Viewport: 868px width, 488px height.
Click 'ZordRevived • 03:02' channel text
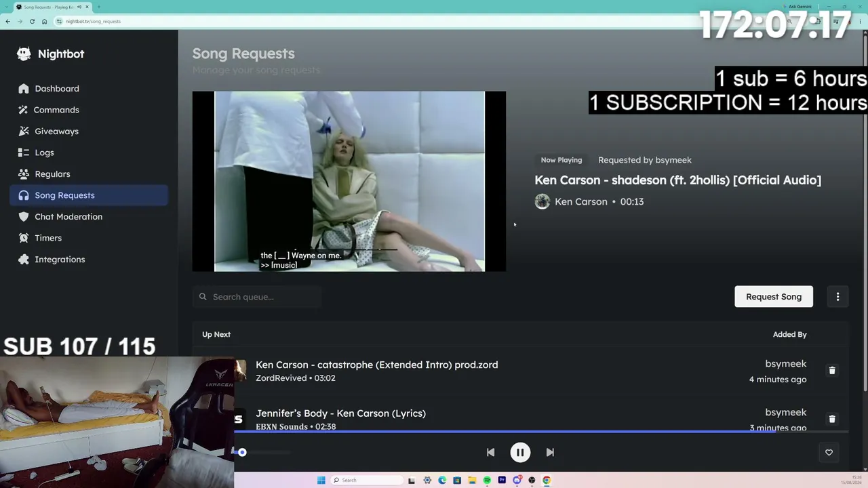coord(296,378)
